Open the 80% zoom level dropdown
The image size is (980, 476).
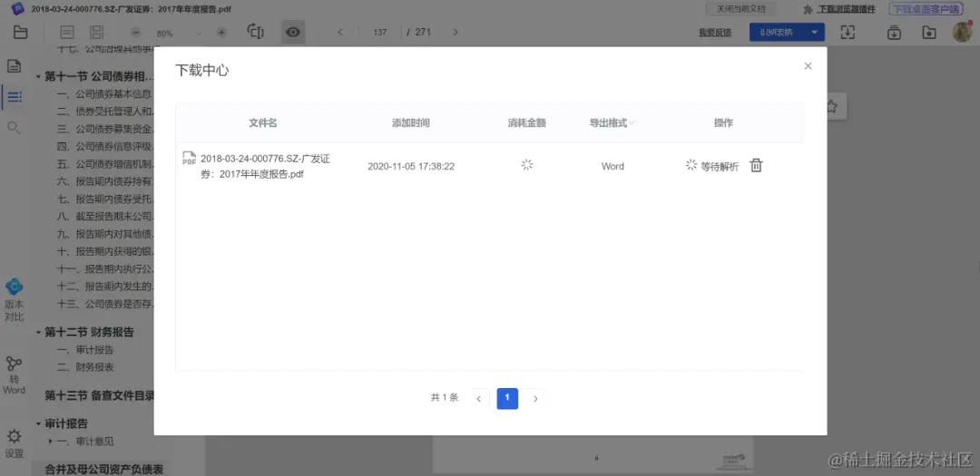coord(178,34)
